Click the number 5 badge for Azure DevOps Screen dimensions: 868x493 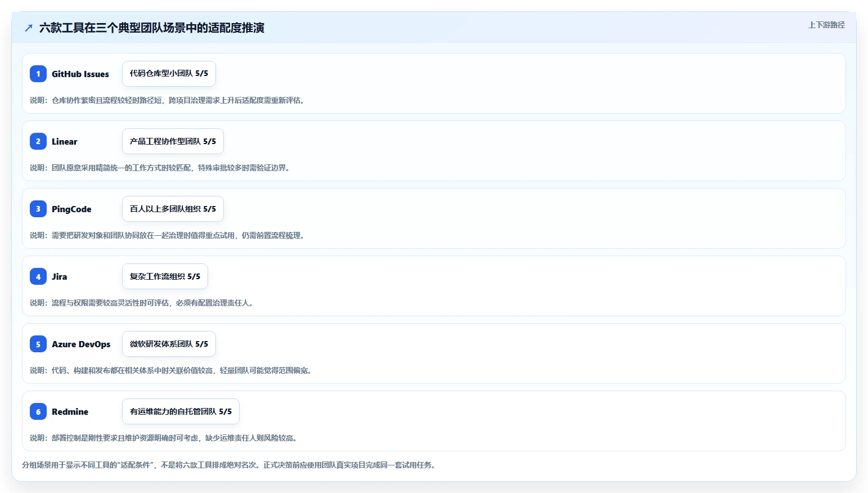[38, 344]
